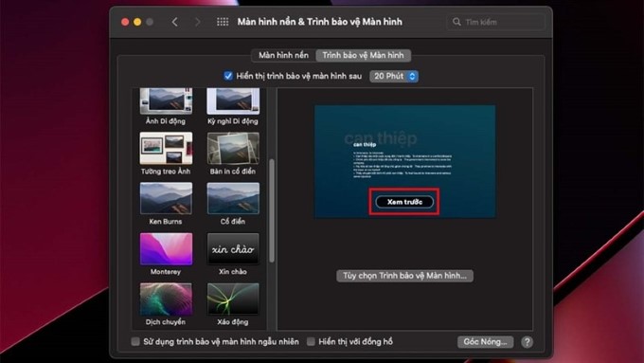Toggle Hiển thị trình bảo vệ màn hình sau
The height and width of the screenshot is (363, 644).
point(228,76)
